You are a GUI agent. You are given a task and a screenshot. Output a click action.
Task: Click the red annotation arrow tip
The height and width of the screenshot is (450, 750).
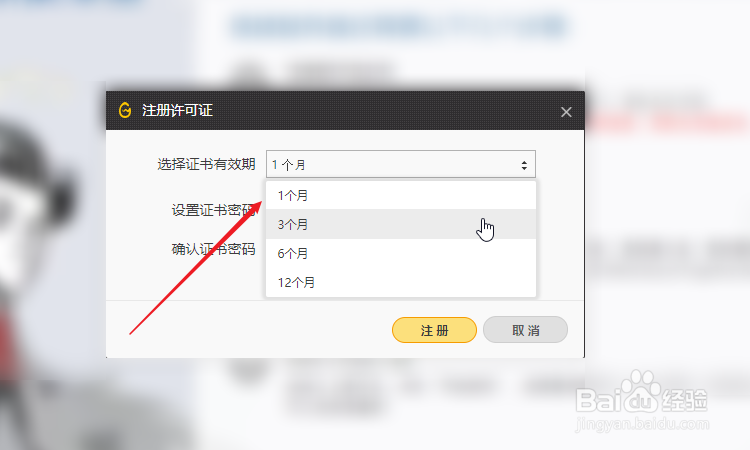click(x=260, y=203)
